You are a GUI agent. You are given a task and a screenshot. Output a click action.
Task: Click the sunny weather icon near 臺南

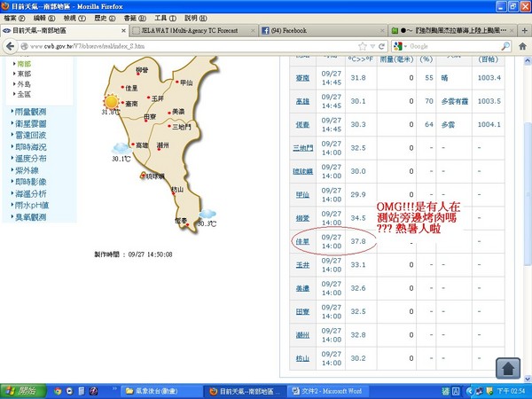[111, 101]
